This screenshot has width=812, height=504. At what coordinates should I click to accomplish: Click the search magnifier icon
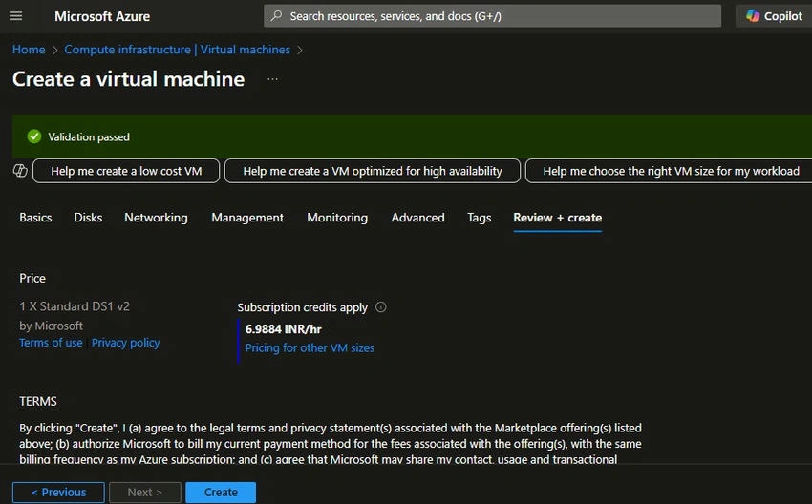[x=277, y=16]
